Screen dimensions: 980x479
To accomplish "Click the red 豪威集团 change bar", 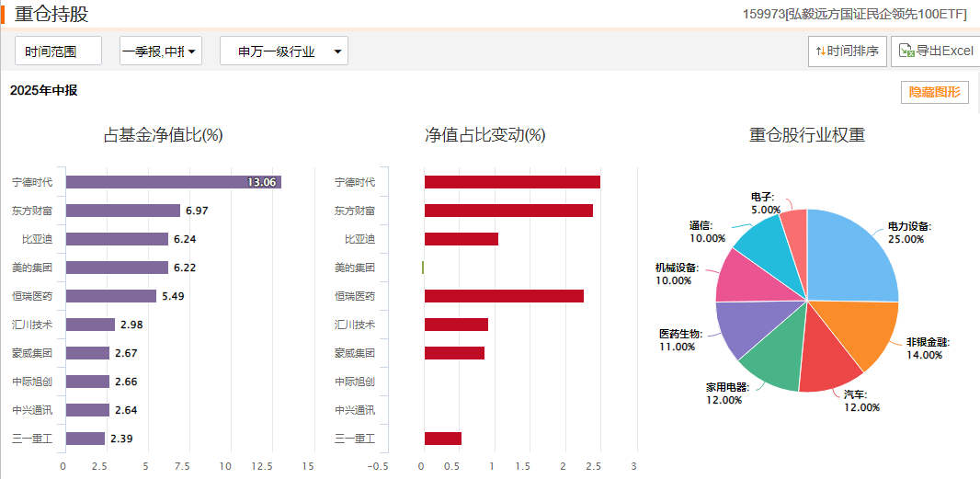I will 454,353.
